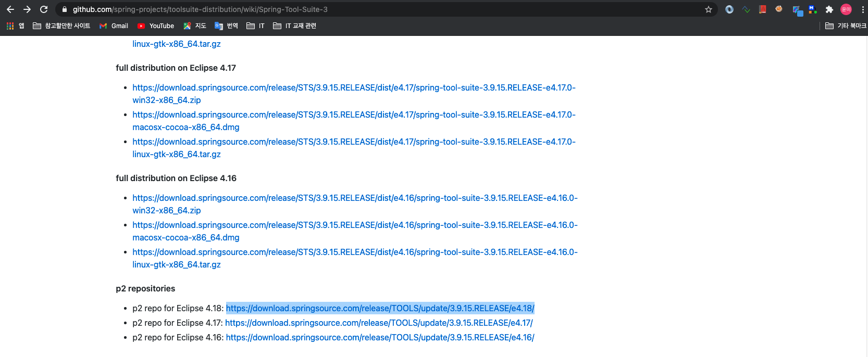This screenshot has height=357, width=868.
Task: Open the YouTube bookmark
Action: coord(156,25)
